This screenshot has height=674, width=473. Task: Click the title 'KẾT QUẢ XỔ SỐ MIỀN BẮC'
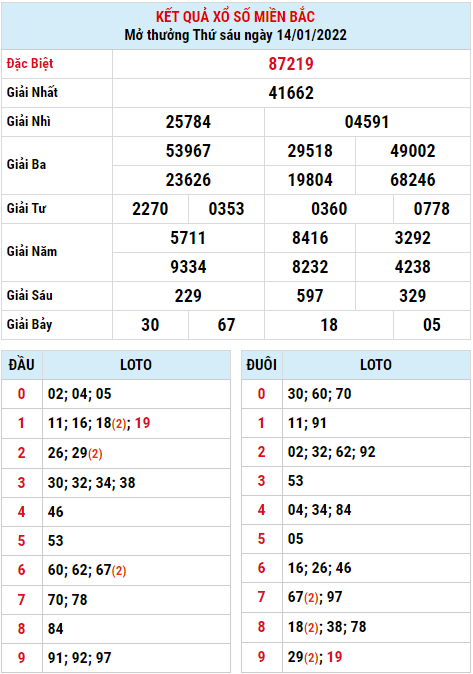pyautogui.click(x=235, y=17)
